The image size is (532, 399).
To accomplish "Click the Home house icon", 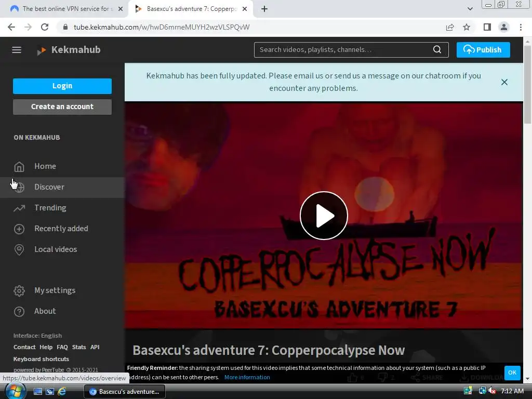I will (x=19, y=167).
